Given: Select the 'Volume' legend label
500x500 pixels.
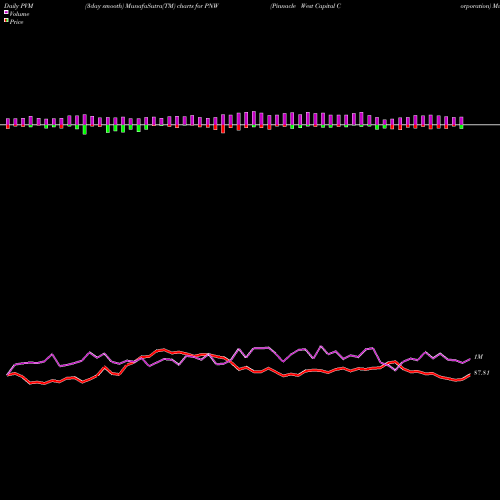Looking at the screenshot, I should click(19, 14).
